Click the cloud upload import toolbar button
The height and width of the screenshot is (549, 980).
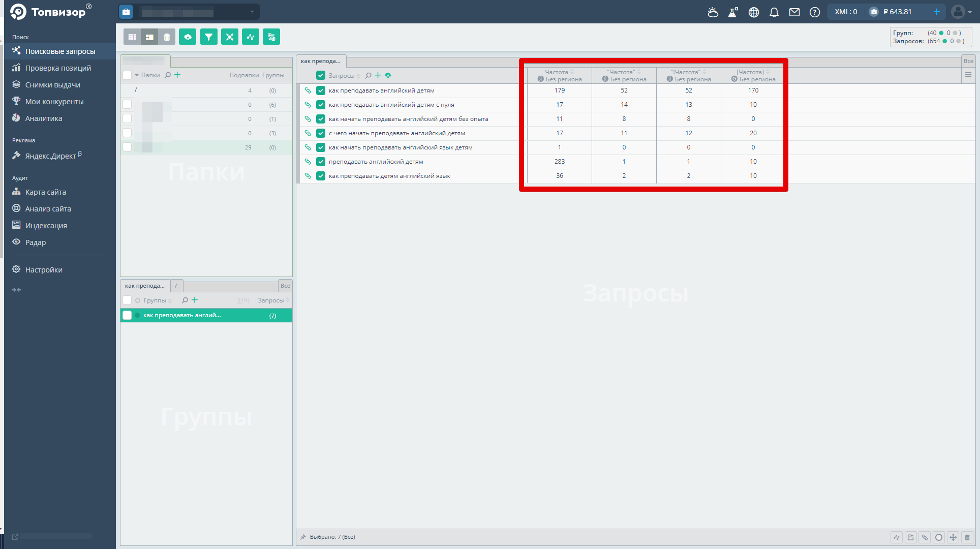tap(188, 37)
